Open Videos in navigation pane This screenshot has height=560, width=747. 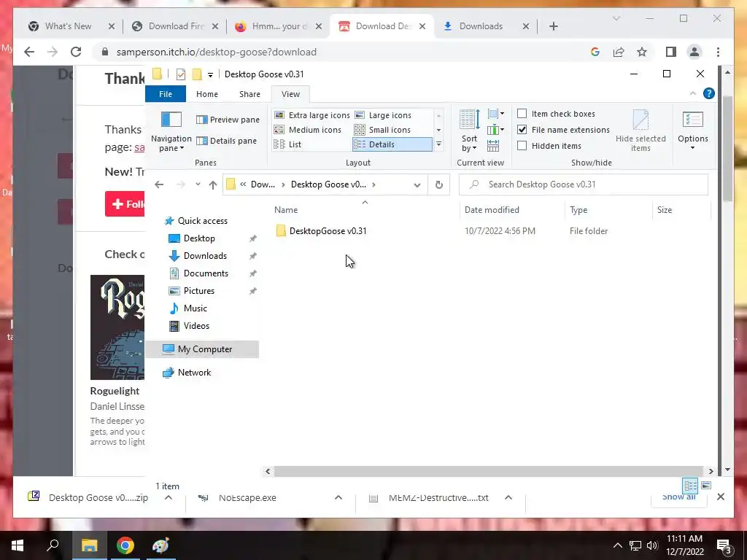click(x=196, y=326)
